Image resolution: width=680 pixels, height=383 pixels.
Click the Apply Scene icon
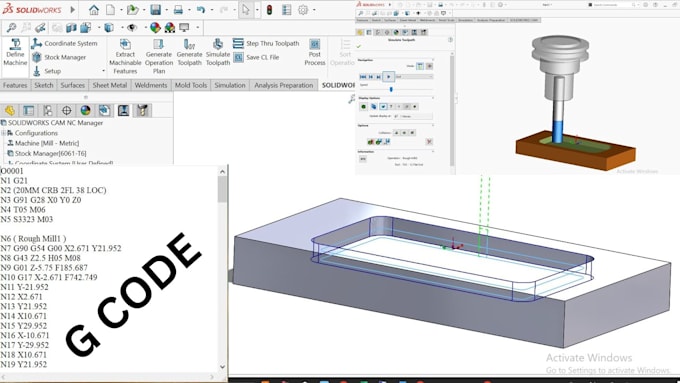170,28
